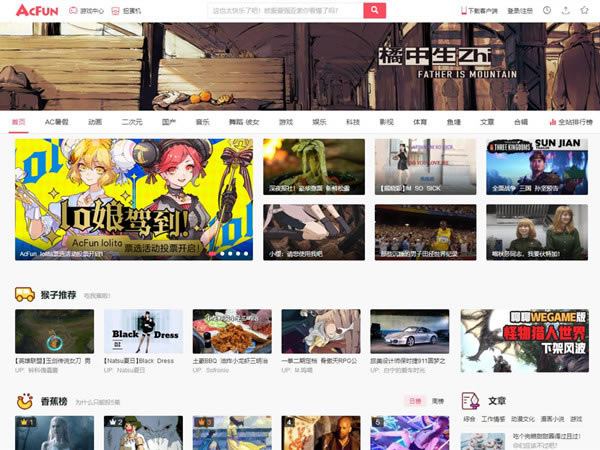
Task: Open uploader link below Black Dress video
Action: tap(125, 370)
